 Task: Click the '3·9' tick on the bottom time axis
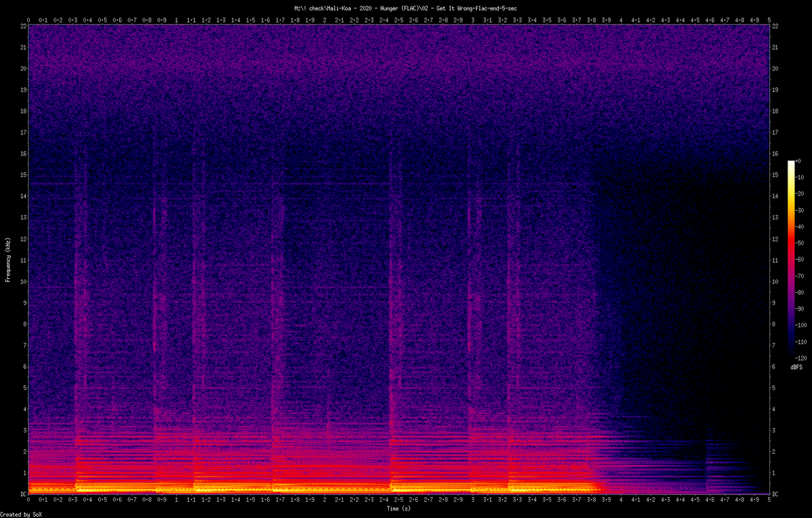(x=606, y=501)
